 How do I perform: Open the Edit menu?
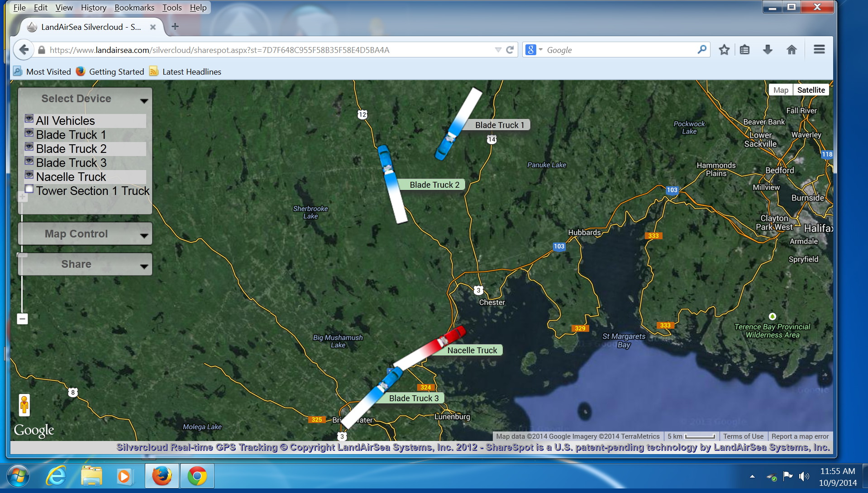pyautogui.click(x=40, y=8)
